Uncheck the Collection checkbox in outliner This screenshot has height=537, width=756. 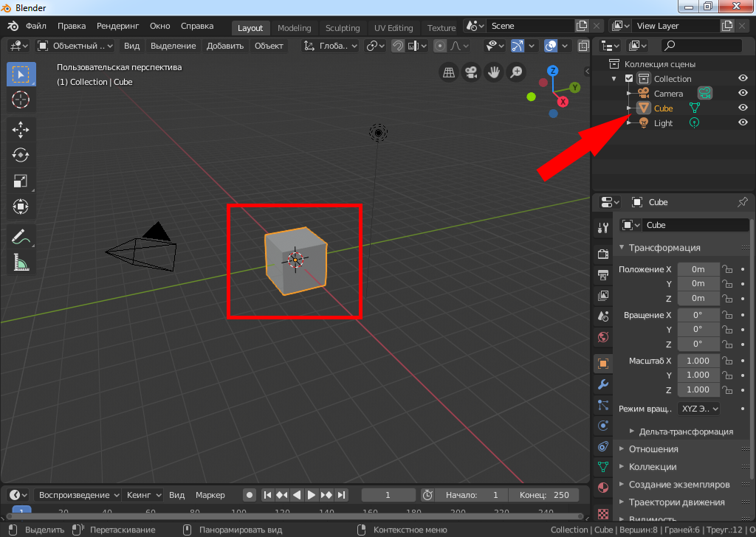click(629, 79)
